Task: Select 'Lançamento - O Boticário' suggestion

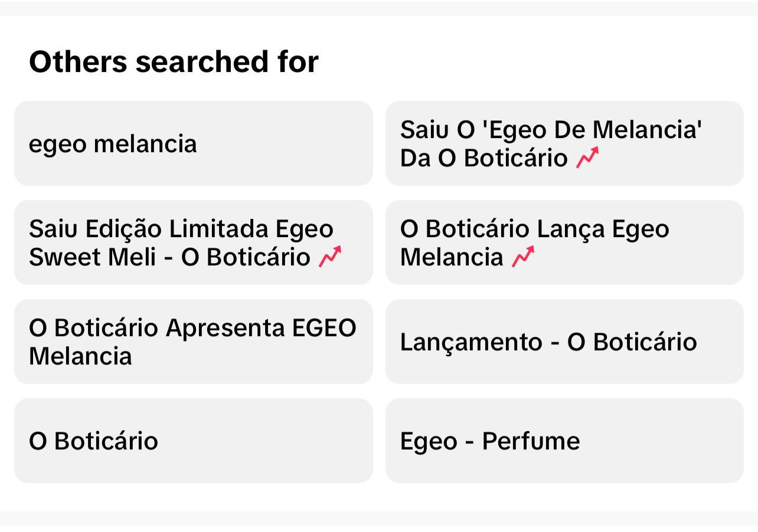Action: click(x=564, y=341)
